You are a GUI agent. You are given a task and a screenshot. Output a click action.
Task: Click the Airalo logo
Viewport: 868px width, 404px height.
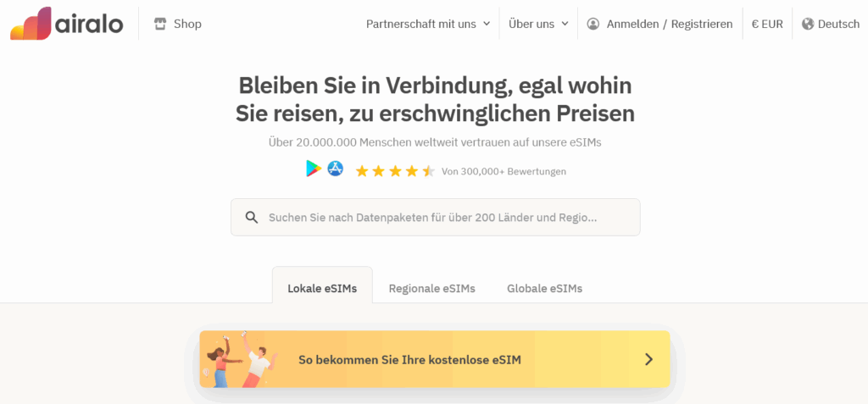(x=66, y=24)
